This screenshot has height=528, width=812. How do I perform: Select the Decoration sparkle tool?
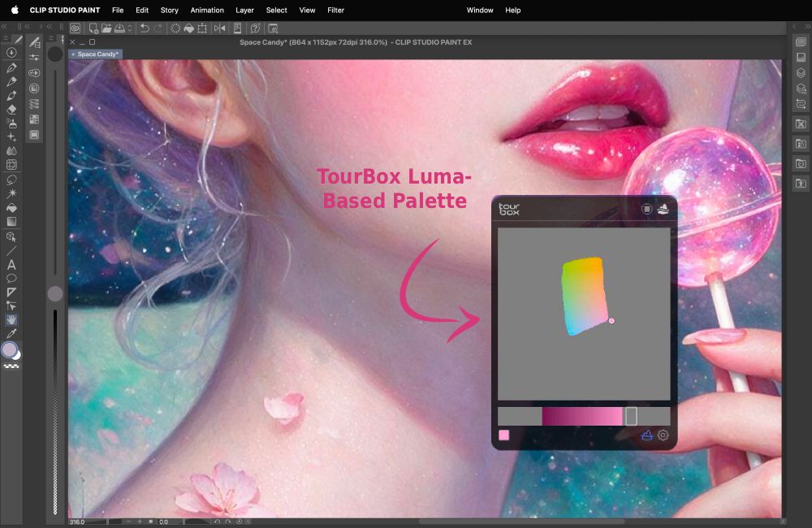[x=11, y=136]
